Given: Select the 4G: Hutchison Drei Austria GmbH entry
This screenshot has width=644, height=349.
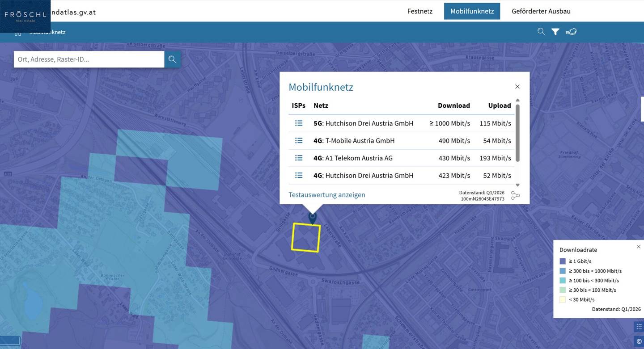Looking at the screenshot, I should pyautogui.click(x=364, y=176).
